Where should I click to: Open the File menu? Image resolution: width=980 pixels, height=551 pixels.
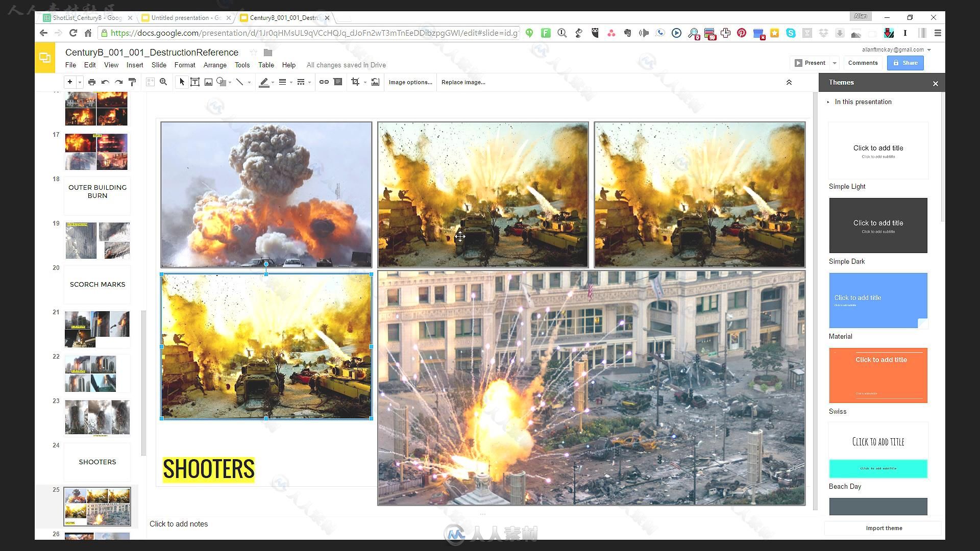click(70, 65)
